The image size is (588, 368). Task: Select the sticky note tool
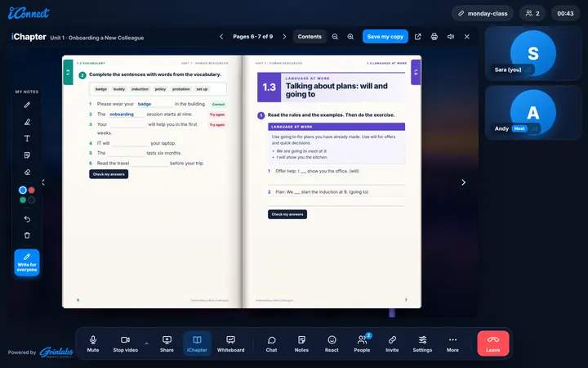[27, 155]
